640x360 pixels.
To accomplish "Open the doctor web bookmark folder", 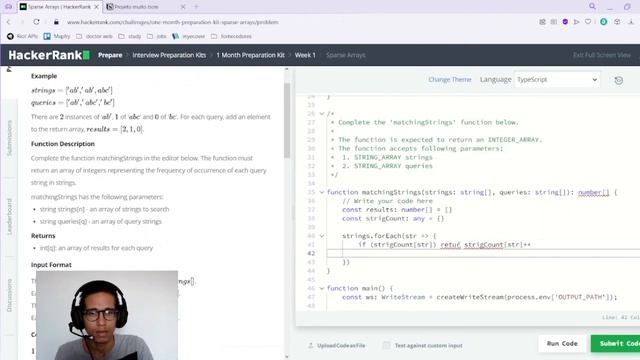I will 94,36.
